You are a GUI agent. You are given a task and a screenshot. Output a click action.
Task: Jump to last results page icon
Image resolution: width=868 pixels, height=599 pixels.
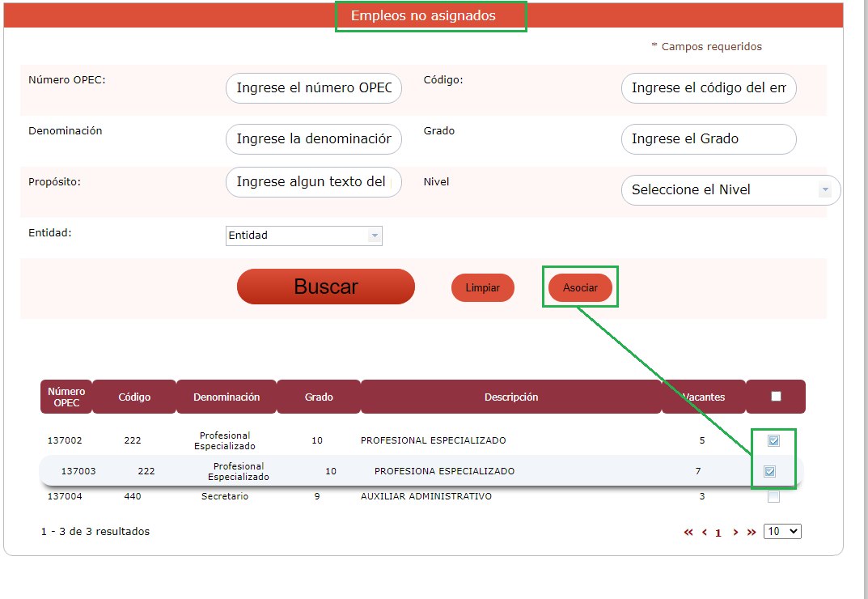[752, 533]
